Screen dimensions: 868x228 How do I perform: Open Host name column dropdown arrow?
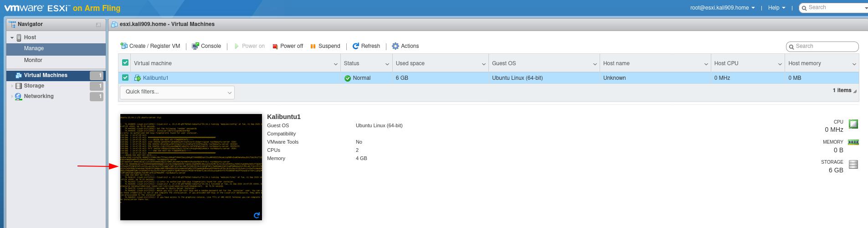pos(706,64)
